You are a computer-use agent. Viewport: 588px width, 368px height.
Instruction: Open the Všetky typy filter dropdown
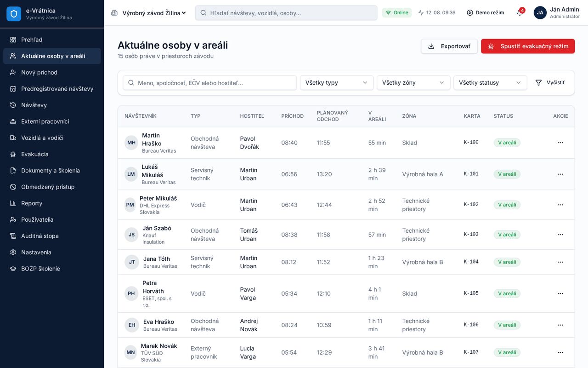coord(337,83)
